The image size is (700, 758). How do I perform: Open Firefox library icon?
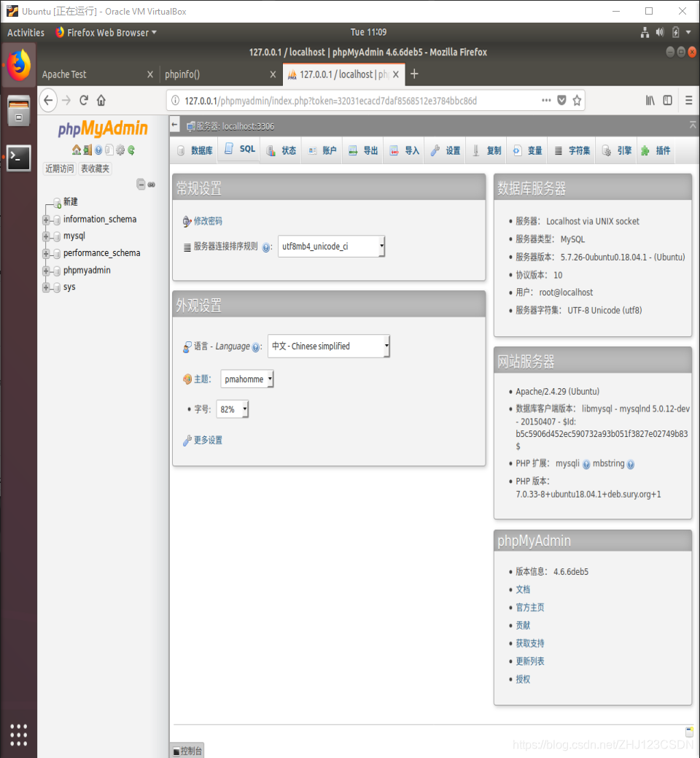pyautogui.click(x=650, y=100)
